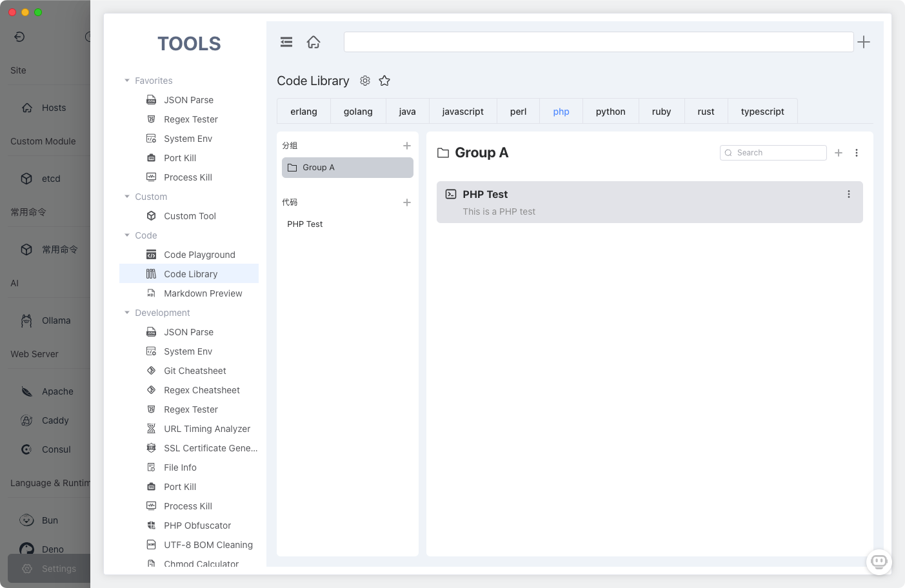The height and width of the screenshot is (588, 905).
Task: Click Favorites JSON Parse icon
Action: [x=151, y=100]
